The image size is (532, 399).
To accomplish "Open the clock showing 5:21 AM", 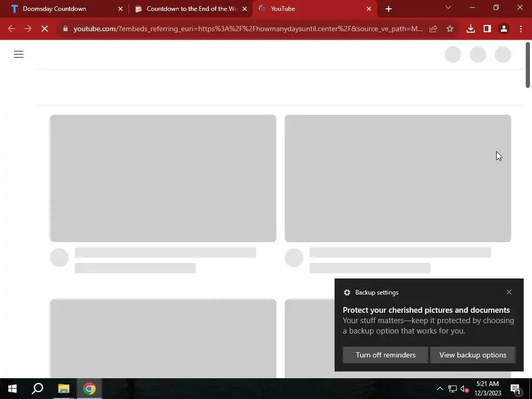I will 487,389.
